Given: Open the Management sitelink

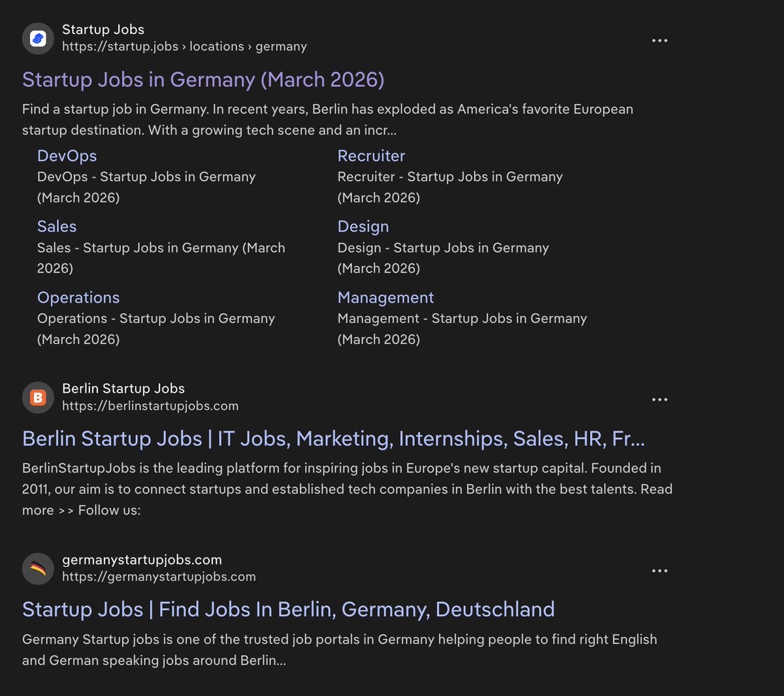Looking at the screenshot, I should click(x=385, y=297).
